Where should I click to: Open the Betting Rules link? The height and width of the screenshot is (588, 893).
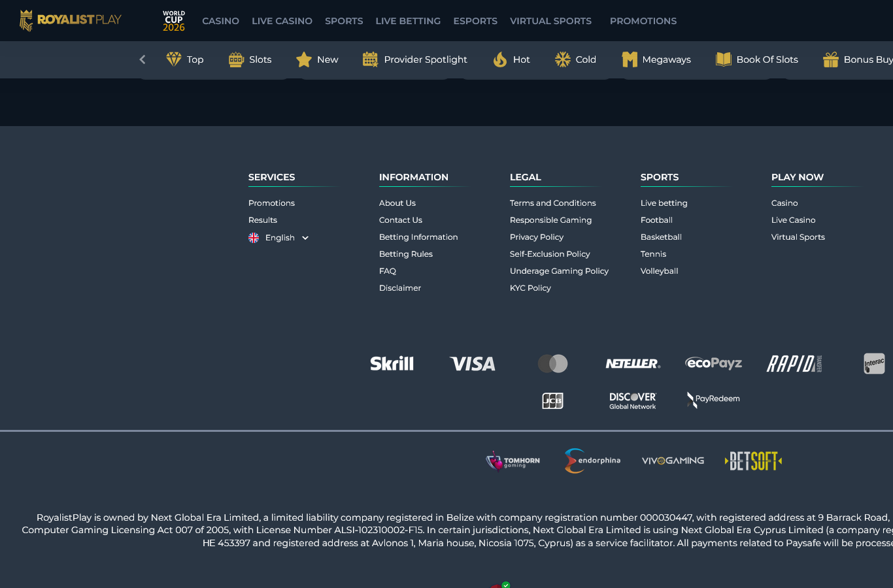[406, 254]
